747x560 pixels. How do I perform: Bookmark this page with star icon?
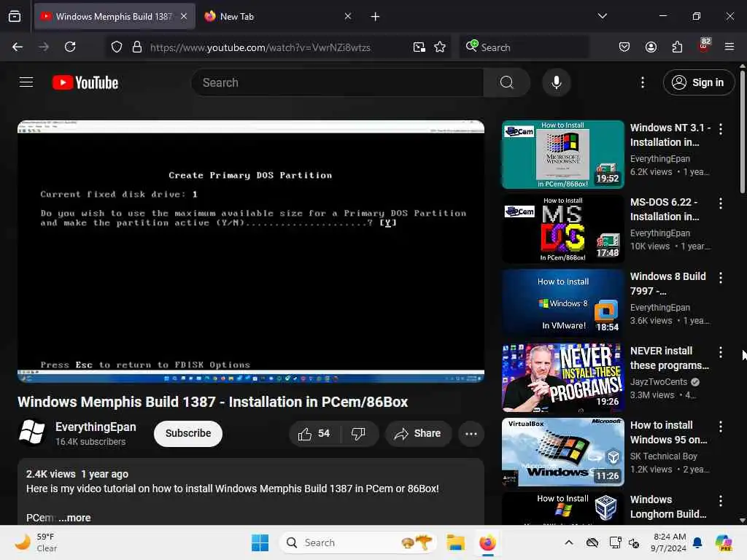[440, 47]
